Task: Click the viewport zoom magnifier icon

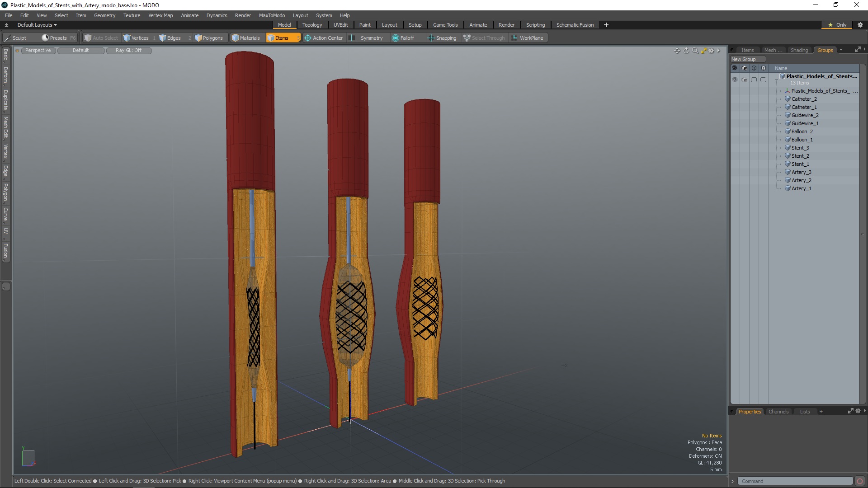Action: pyautogui.click(x=695, y=51)
